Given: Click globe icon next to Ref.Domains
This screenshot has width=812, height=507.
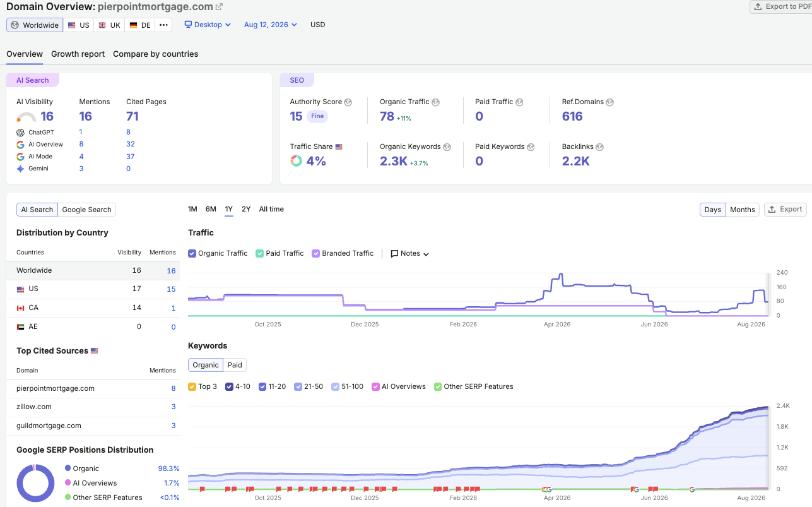Looking at the screenshot, I should pos(610,102).
